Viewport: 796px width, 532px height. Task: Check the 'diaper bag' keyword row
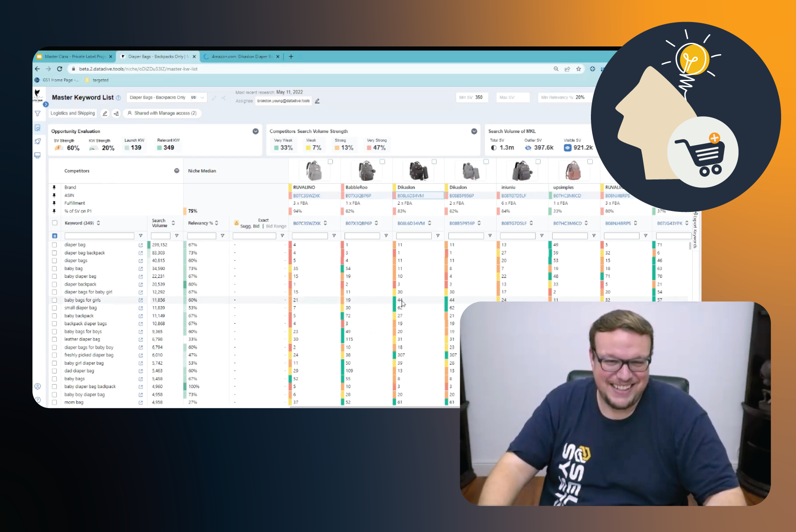(x=55, y=245)
